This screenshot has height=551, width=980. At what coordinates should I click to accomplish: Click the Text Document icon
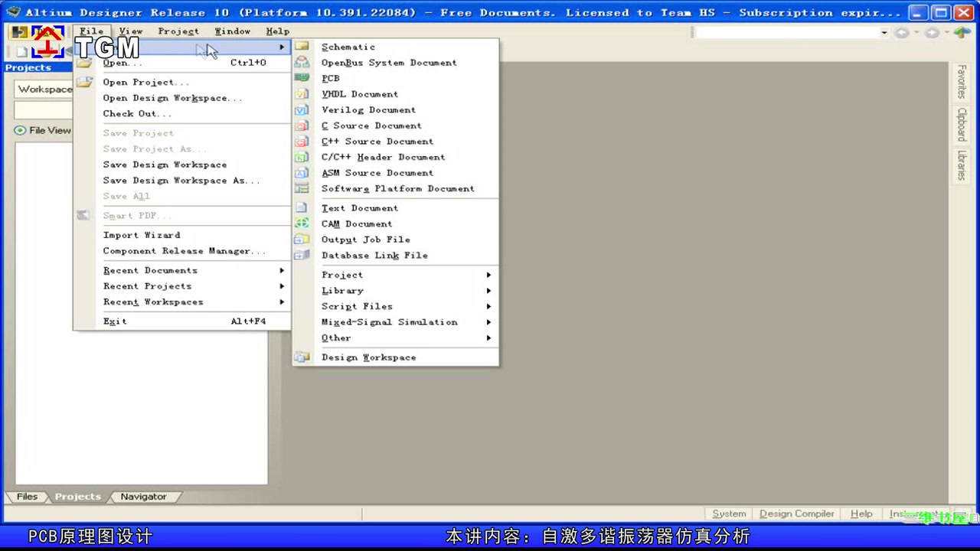302,208
